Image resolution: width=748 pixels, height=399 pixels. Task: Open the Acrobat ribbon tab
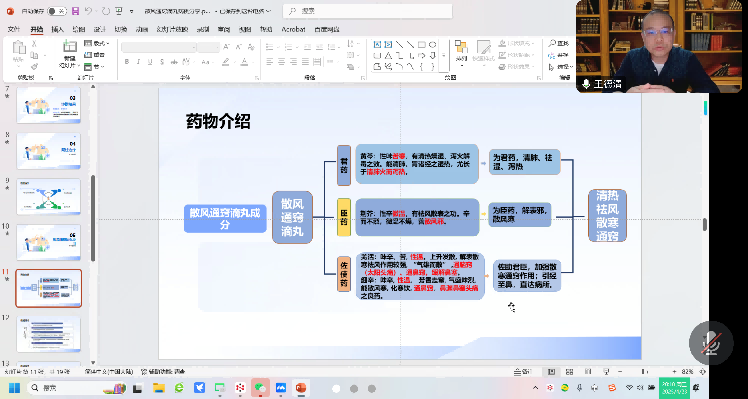[293, 30]
